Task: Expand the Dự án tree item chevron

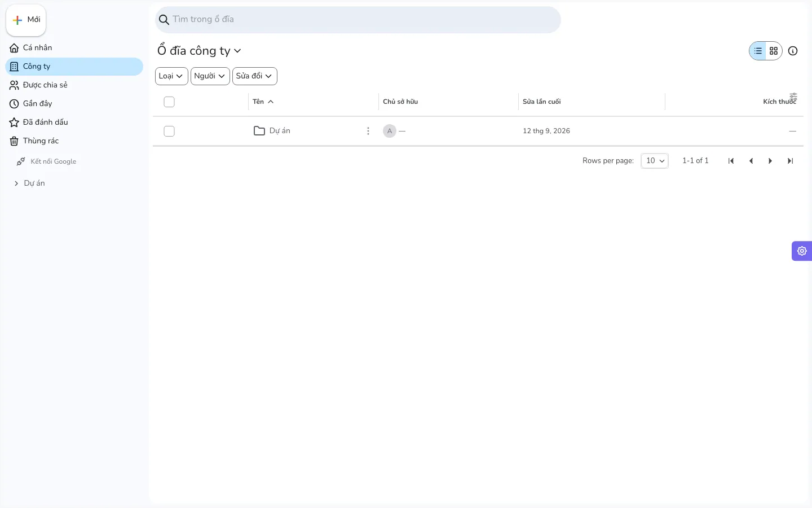Action: click(16, 183)
